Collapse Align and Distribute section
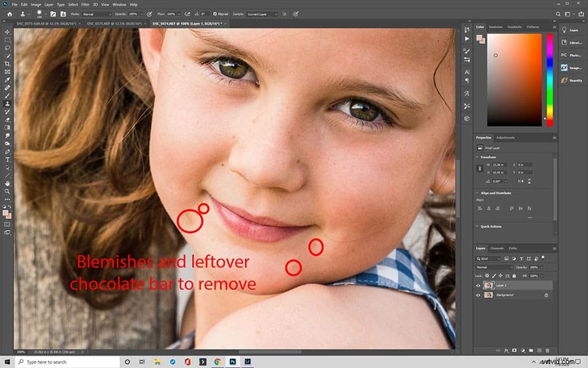 (477, 193)
